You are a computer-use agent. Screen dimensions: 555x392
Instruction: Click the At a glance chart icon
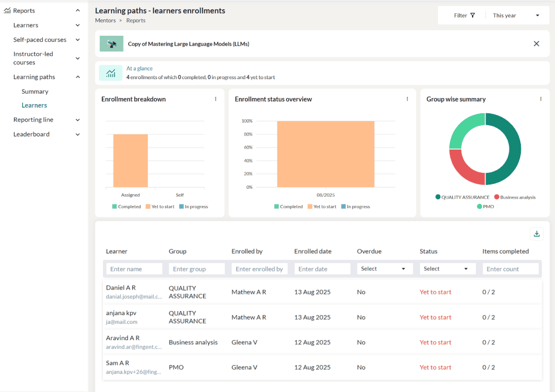pyautogui.click(x=111, y=73)
